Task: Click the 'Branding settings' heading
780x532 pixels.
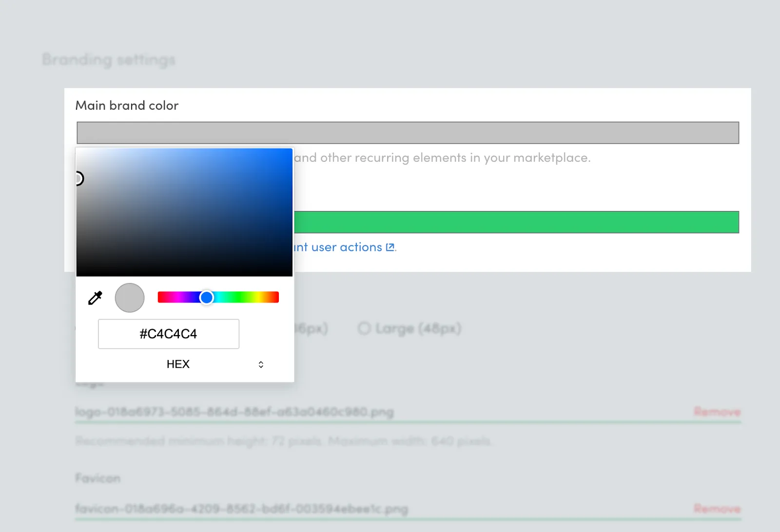Action: (x=109, y=59)
